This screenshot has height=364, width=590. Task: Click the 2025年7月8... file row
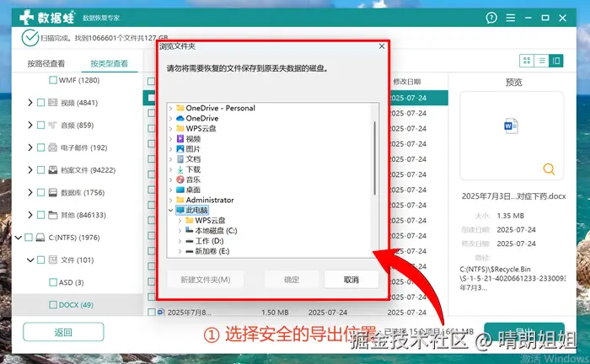pyautogui.click(x=298, y=312)
